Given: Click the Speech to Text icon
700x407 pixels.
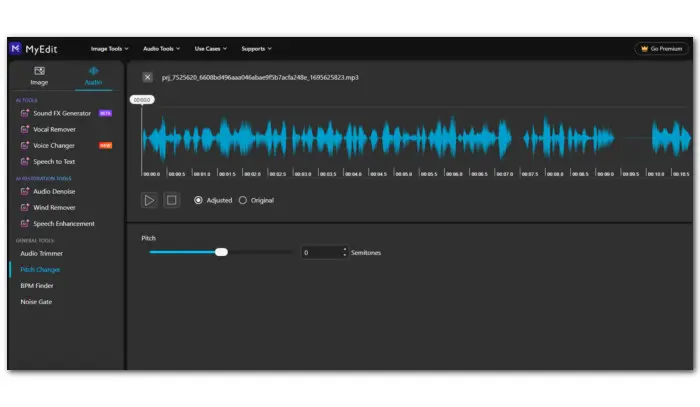Looking at the screenshot, I should pyautogui.click(x=24, y=161).
